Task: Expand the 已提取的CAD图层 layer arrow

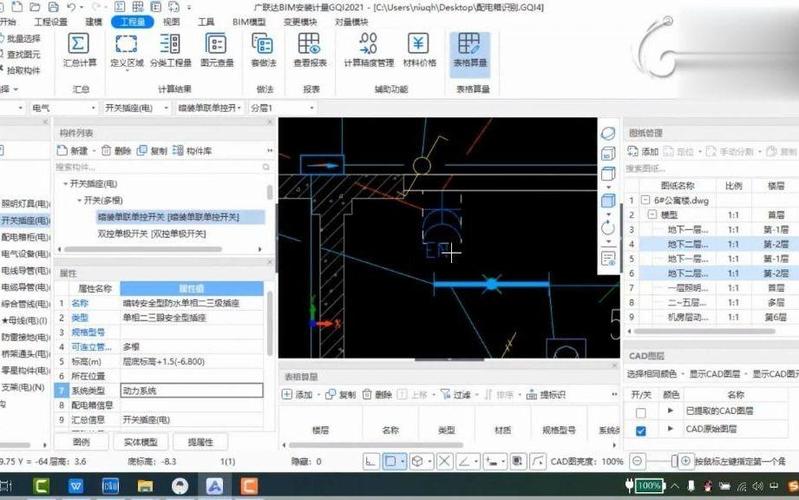Action: pos(670,411)
